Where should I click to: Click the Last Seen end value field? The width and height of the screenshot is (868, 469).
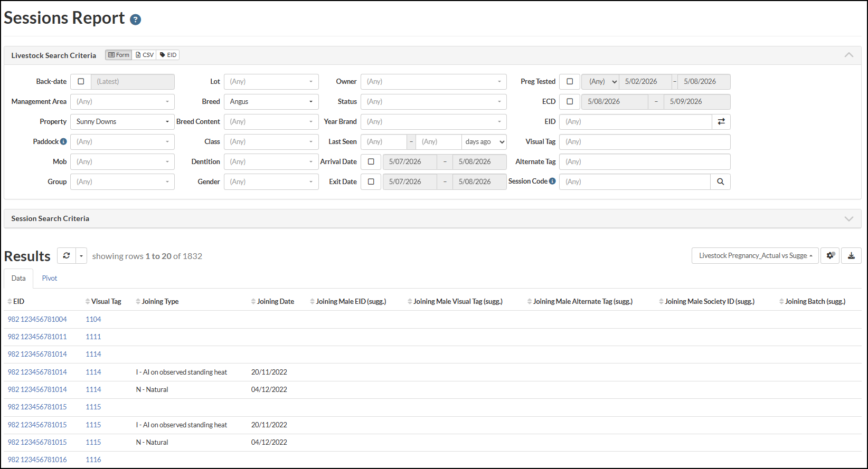click(439, 142)
